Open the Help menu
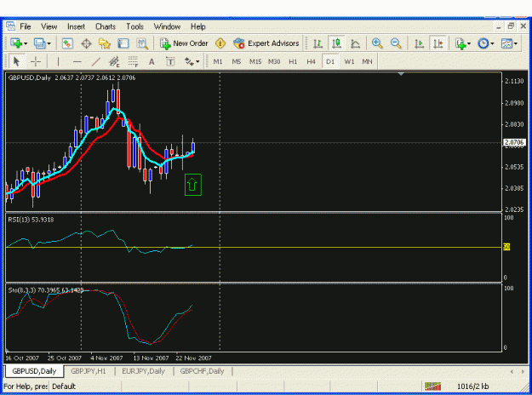532x395 pixels. point(197,26)
